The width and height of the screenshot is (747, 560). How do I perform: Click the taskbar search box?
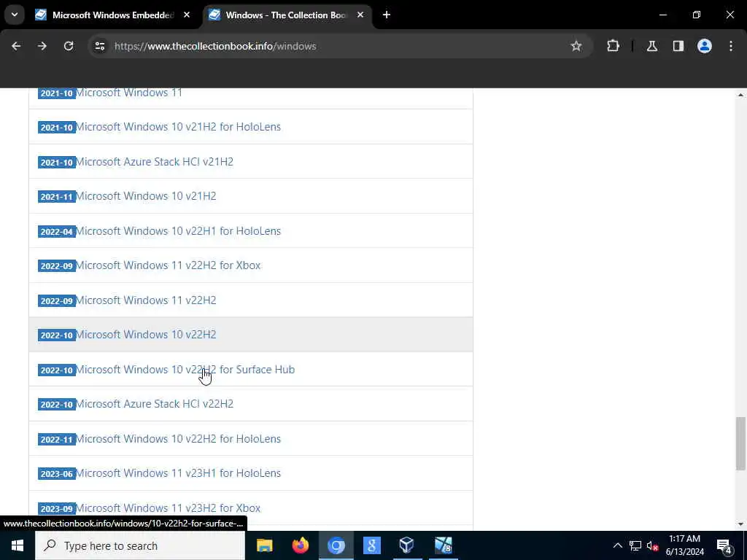pyautogui.click(x=140, y=545)
